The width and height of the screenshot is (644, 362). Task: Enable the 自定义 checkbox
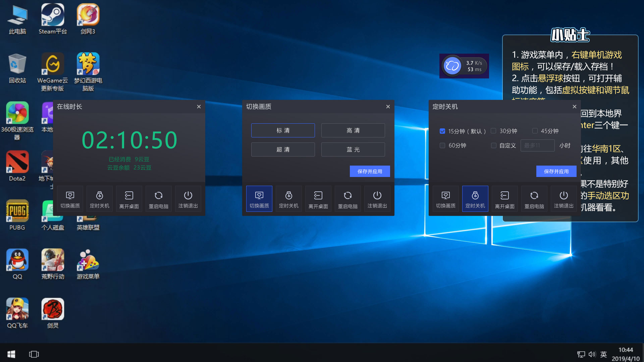point(493,145)
